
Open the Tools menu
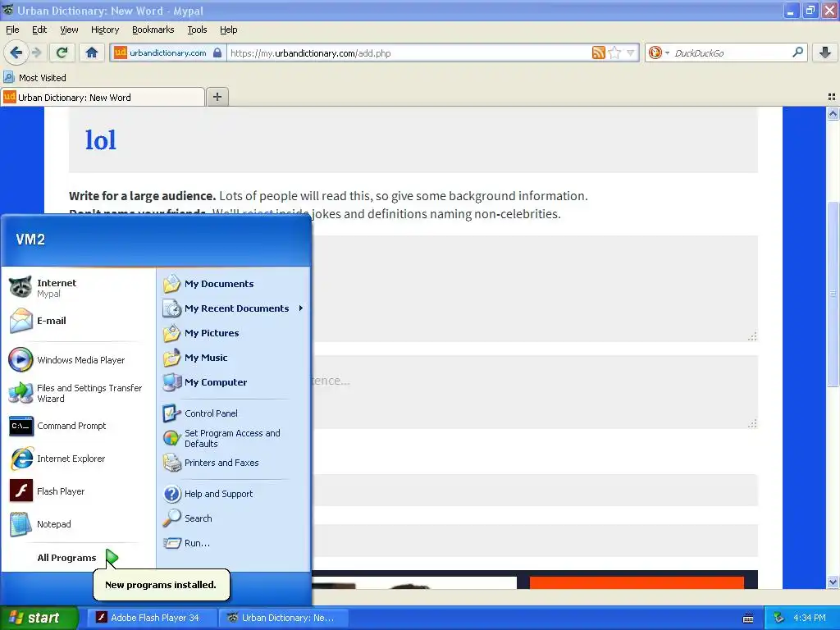coord(197,30)
